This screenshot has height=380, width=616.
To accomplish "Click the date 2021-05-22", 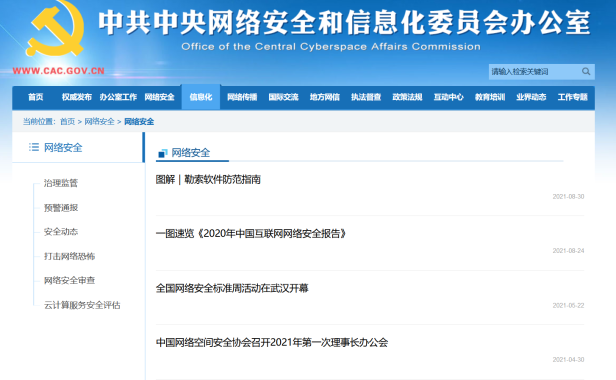I will point(568,305).
